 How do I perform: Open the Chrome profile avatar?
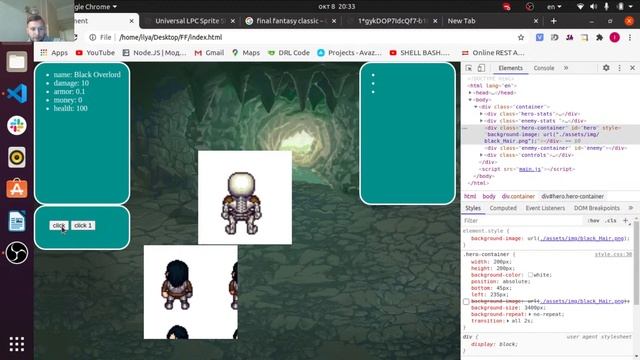615,38
